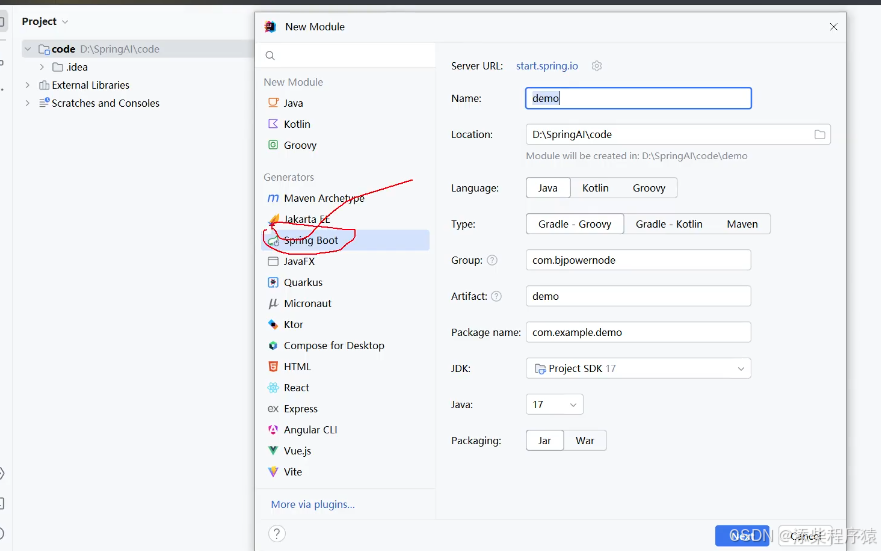Screen dimensions: 881x551
Task: Focus the Name input field
Action: tap(638, 98)
